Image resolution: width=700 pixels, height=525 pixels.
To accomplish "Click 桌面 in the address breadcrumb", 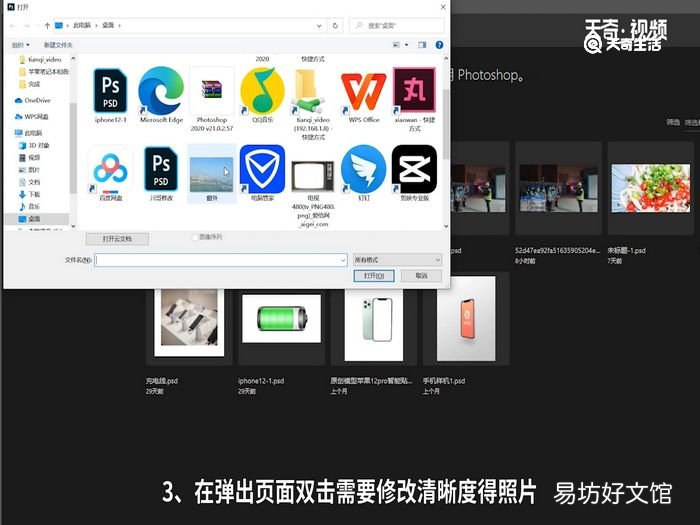I will tap(108, 25).
